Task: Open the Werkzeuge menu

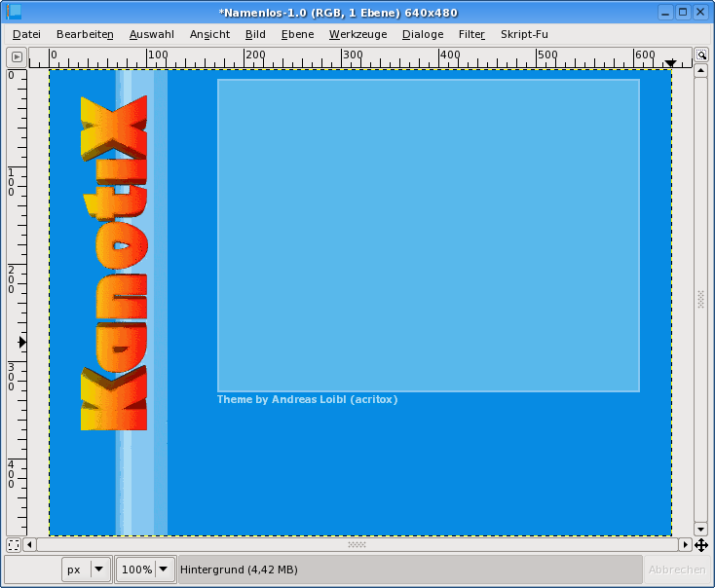Action: (357, 34)
